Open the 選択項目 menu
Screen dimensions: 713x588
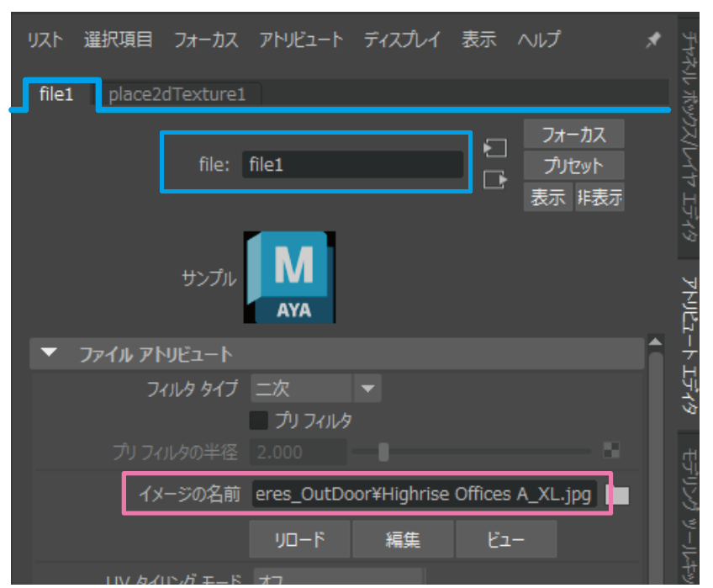click(x=119, y=40)
